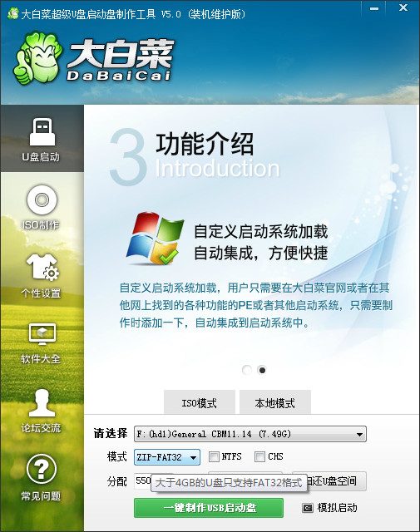Image resolution: width=420 pixels, height=532 pixels.
Task: Open the U盘启动 USB drive icon
Action: point(42,132)
